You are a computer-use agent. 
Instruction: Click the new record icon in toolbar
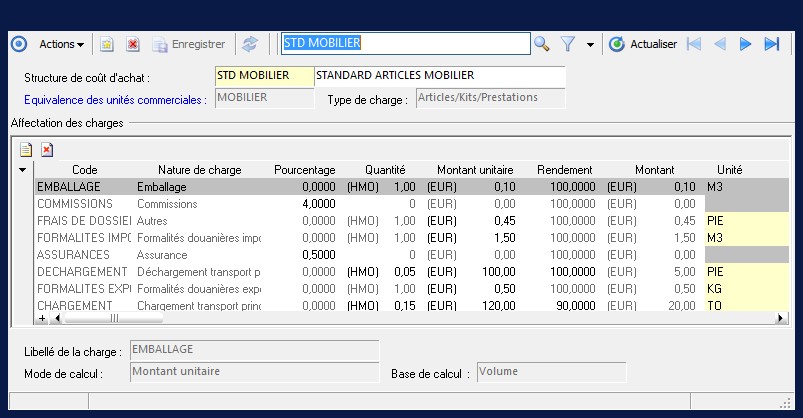tap(107, 45)
